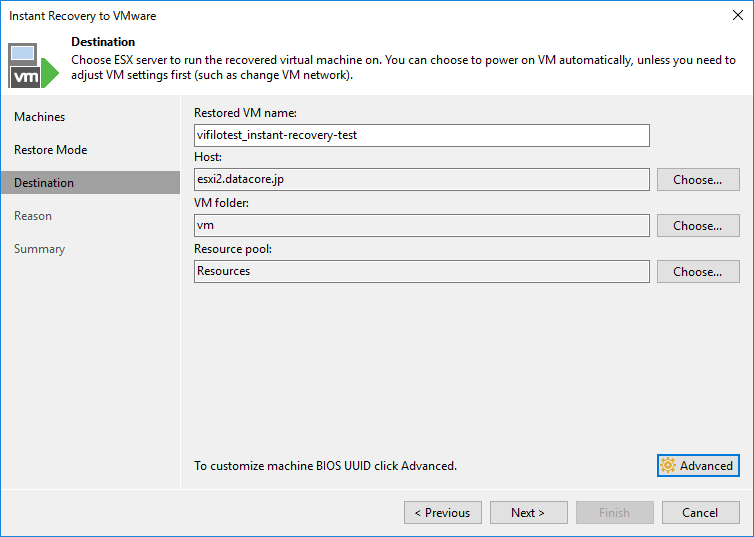Viewport: 754px width, 537px height.
Task: Click the VM folder field
Action: [421, 226]
